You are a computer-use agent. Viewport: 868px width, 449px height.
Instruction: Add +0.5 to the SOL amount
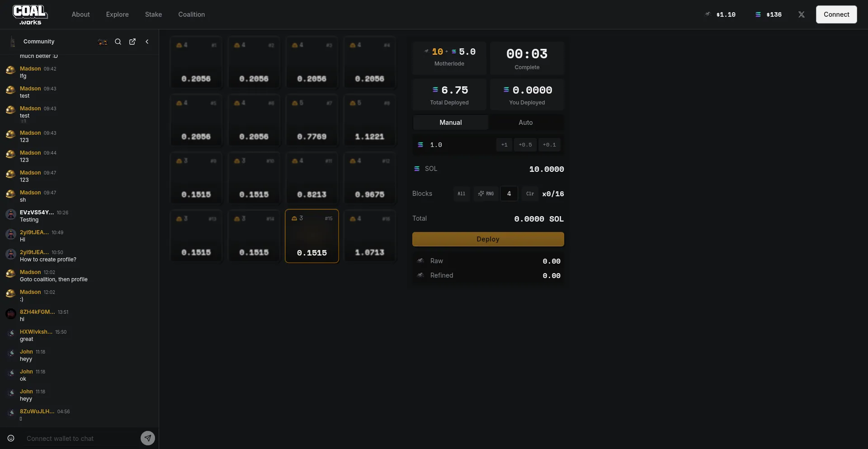[x=525, y=145]
